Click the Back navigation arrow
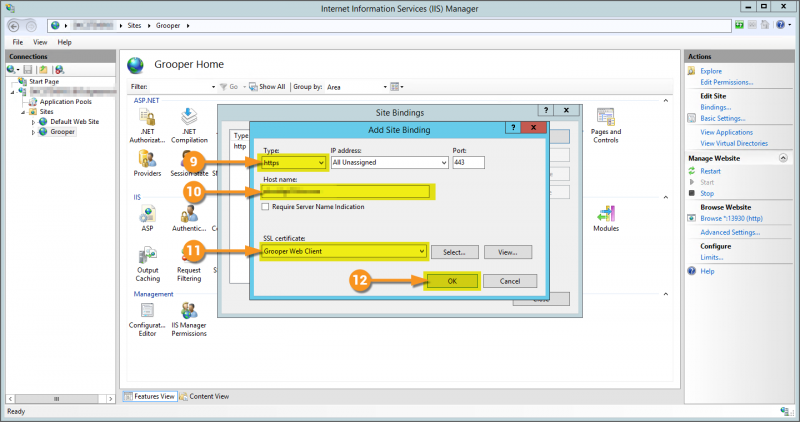 pyautogui.click(x=14, y=26)
